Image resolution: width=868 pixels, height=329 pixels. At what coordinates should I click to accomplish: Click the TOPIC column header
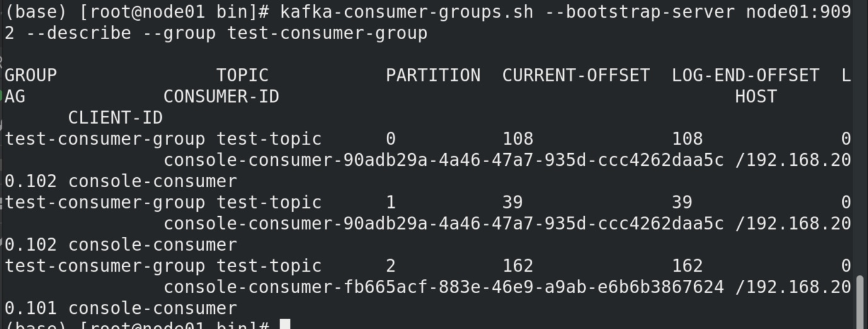point(243,76)
